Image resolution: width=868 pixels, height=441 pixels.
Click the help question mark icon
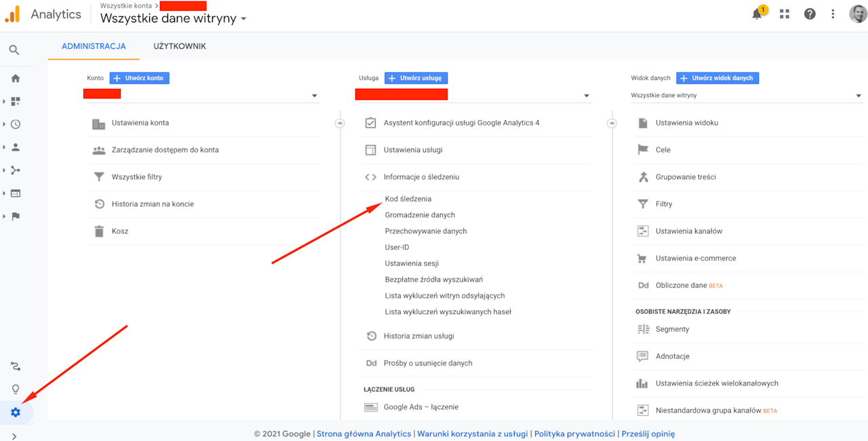pos(810,14)
